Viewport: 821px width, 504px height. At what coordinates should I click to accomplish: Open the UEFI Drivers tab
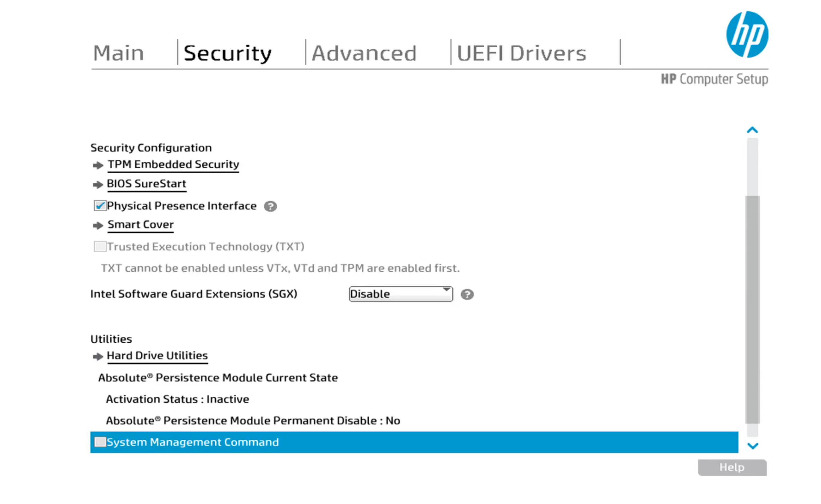pyautogui.click(x=521, y=53)
